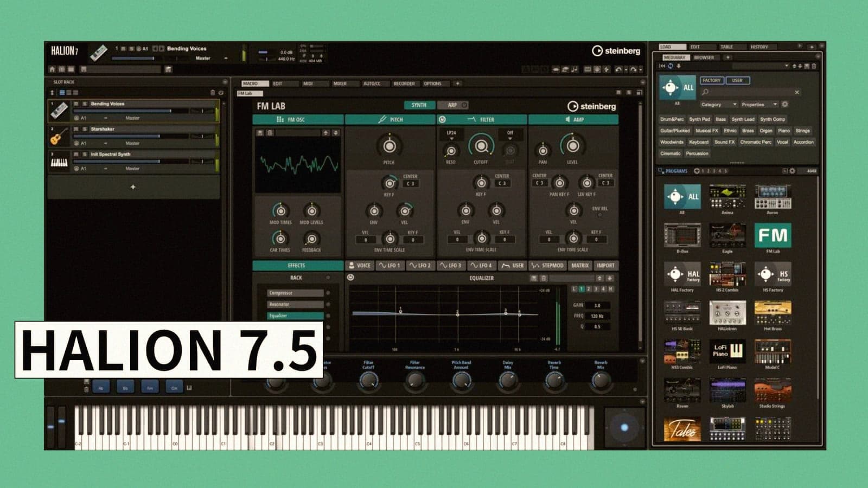Open the LP24 filter type dropdown

(451, 134)
